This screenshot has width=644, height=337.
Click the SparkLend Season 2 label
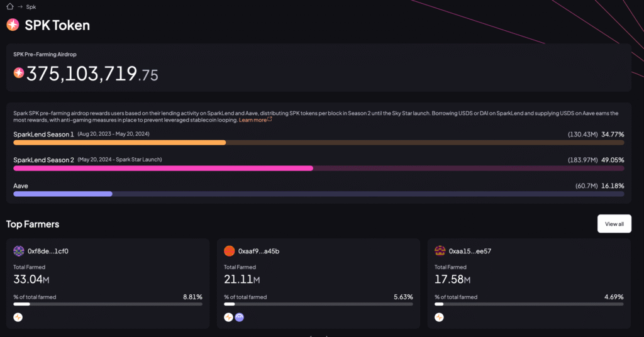(43, 160)
